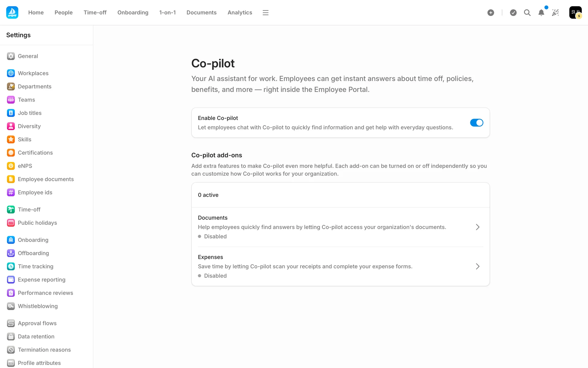Go to the Analytics menu

pos(239,13)
